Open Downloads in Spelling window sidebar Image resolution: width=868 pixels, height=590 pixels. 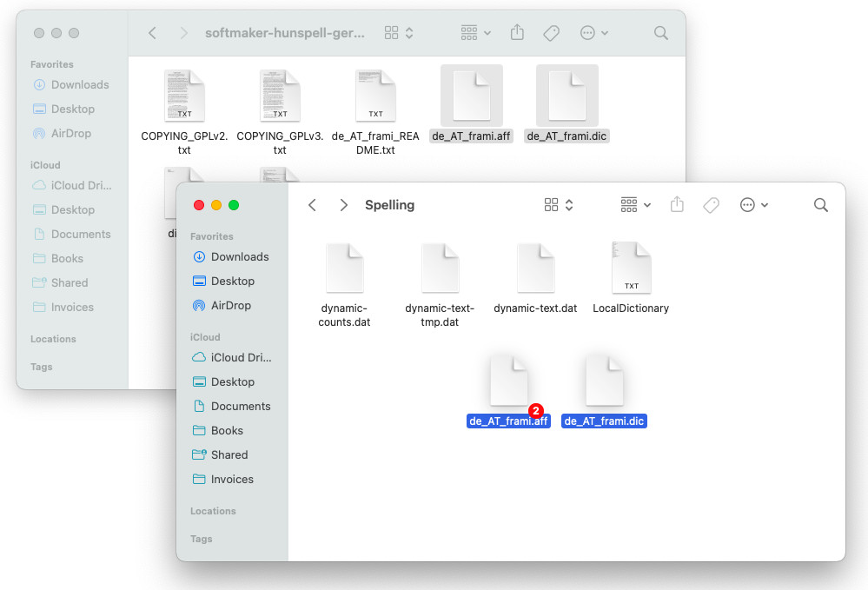(x=231, y=257)
